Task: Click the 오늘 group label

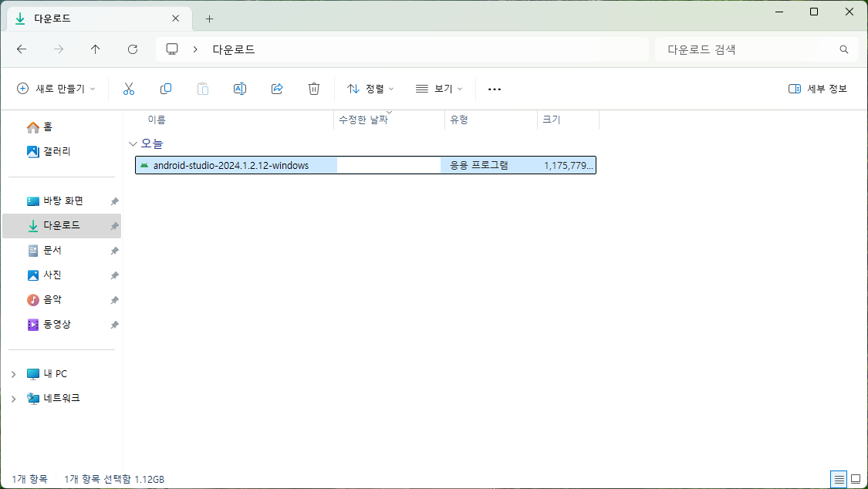Action: click(x=152, y=143)
